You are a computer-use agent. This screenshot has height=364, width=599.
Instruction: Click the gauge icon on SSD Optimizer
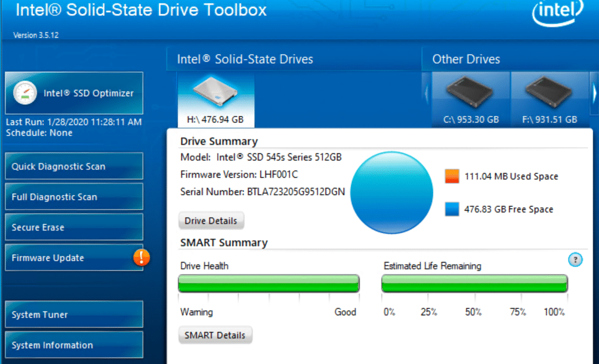pos(25,93)
